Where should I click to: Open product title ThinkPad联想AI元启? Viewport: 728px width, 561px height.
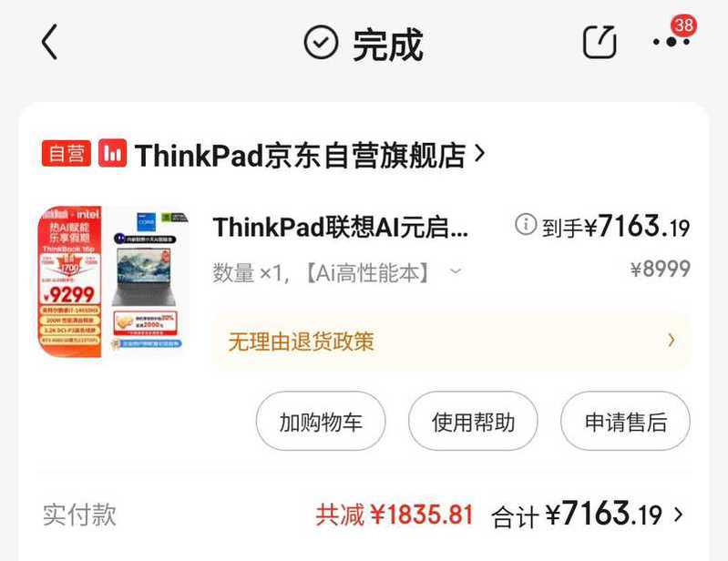pyautogui.click(x=340, y=227)
